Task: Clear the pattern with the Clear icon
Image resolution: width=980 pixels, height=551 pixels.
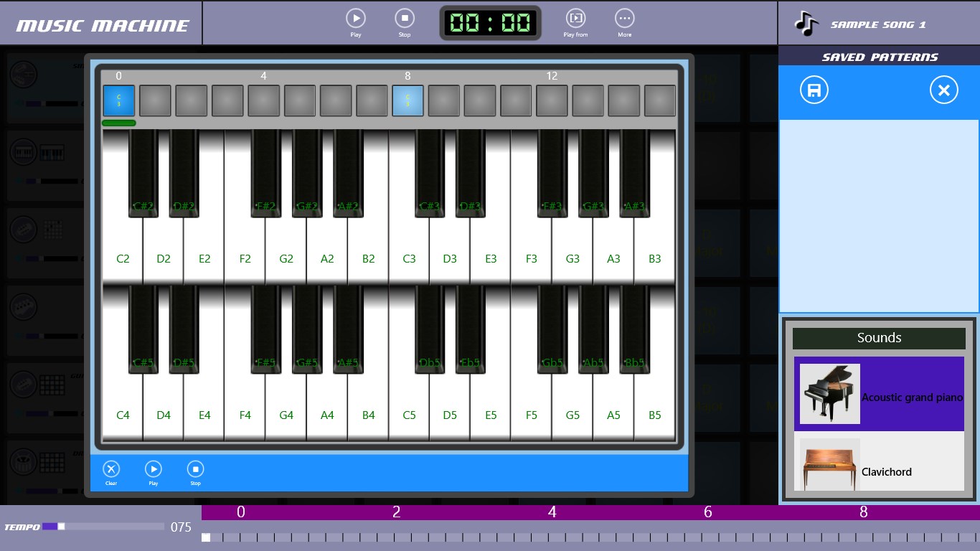Action: (111, 470)
